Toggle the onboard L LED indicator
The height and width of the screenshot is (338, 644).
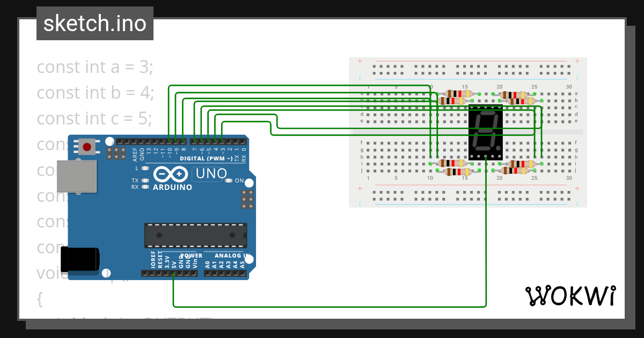click(x=145, y=167)
